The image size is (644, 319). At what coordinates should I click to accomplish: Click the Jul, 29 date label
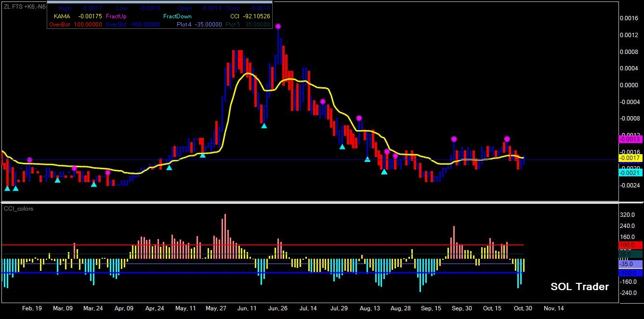pyautogui.click(x=339, y=308)
